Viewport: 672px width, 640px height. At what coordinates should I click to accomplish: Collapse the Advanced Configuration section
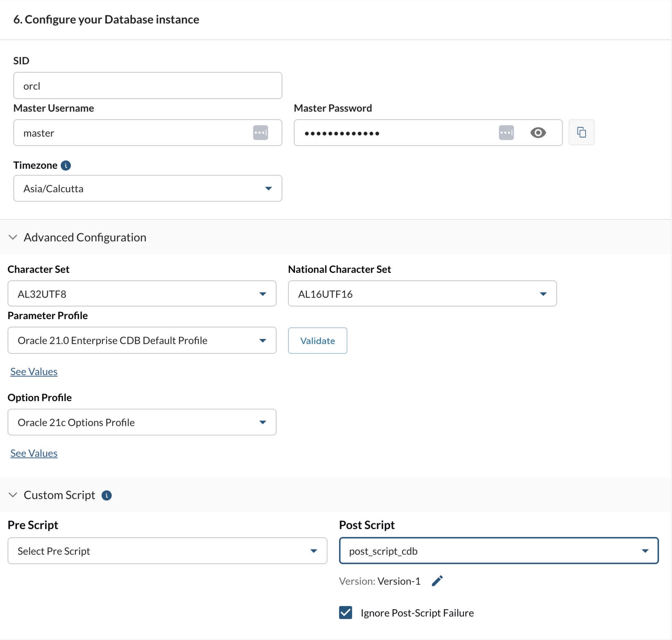click(x=13, y=237)
